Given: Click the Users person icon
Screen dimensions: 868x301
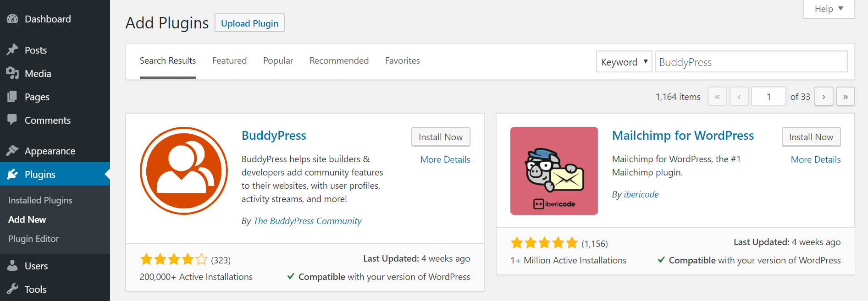Looking at the screenshot, I should click(x=12, y=266).
